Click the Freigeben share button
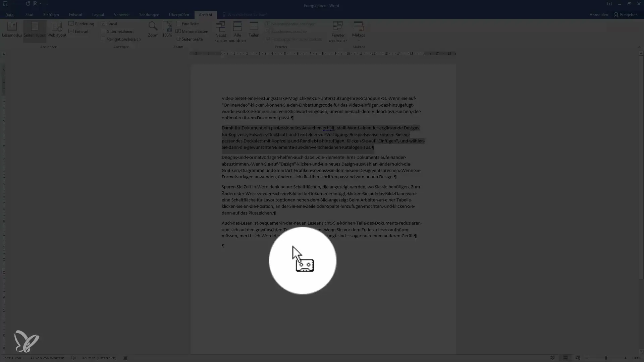 point(626,15)
